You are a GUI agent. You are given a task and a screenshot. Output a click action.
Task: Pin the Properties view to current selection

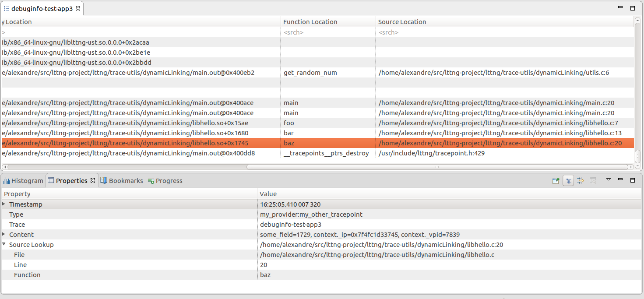point(556,181)
